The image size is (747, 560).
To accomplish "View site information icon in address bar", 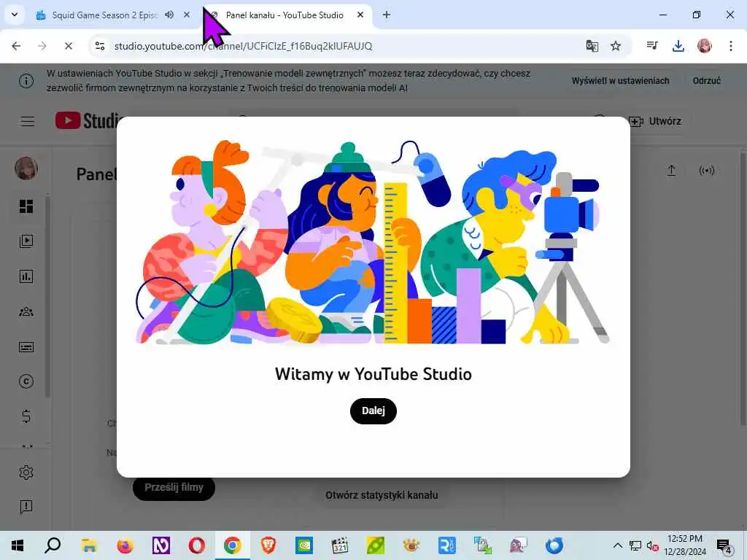I will 100,46.
